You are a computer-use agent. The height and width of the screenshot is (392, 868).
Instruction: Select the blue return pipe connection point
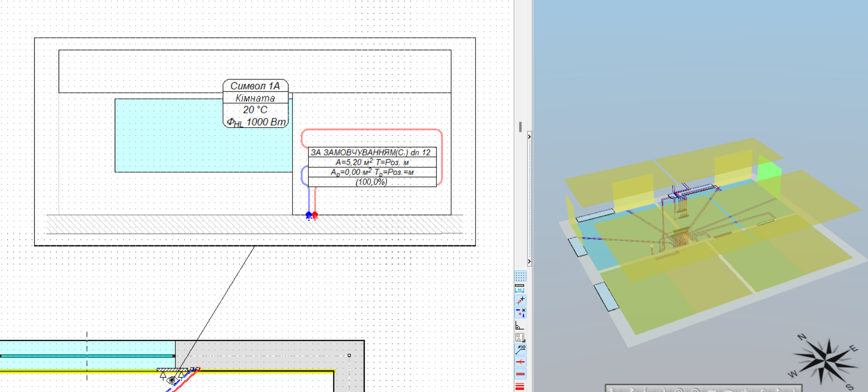point(309,215)
